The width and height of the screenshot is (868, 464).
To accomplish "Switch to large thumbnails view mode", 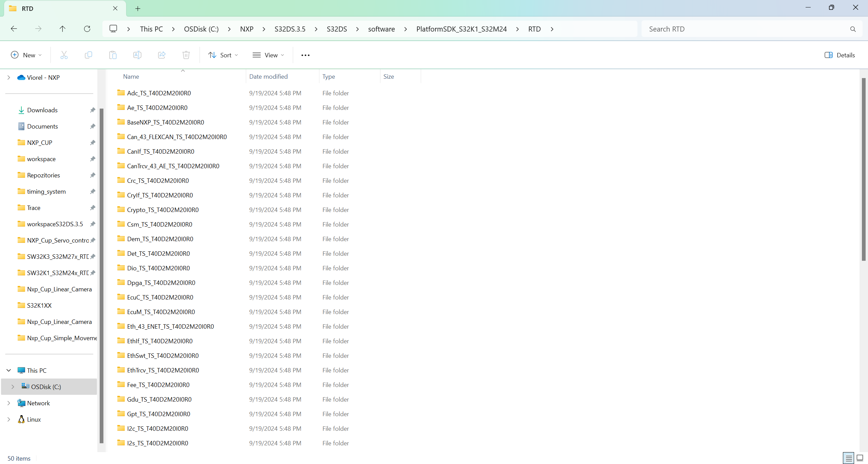I will point(860,458).
